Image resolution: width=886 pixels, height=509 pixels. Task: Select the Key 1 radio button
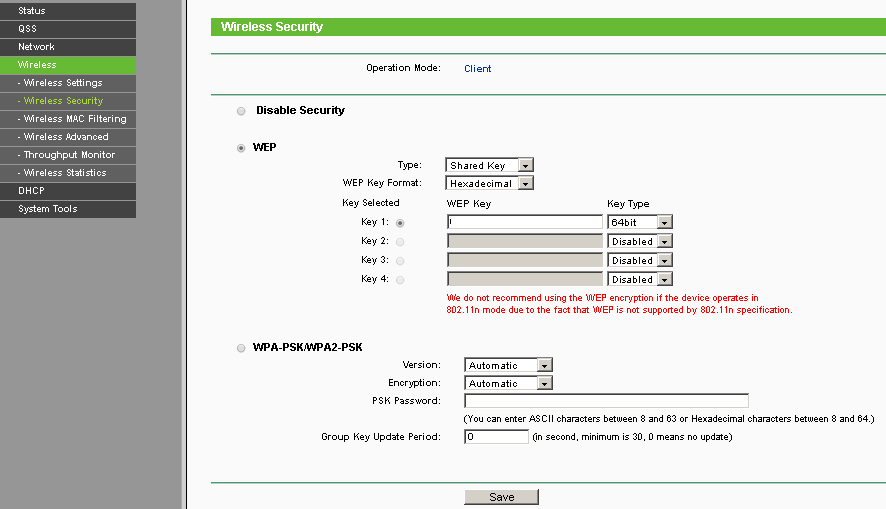point(400,223)
